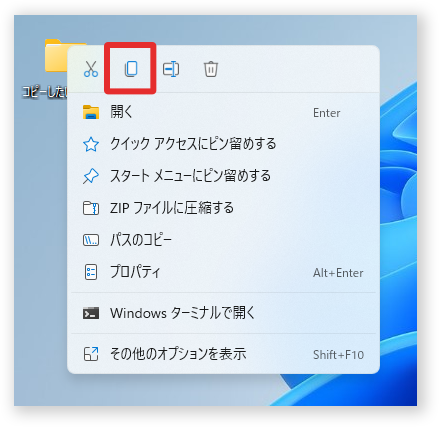Click the black terminal prompt icon

91,313
